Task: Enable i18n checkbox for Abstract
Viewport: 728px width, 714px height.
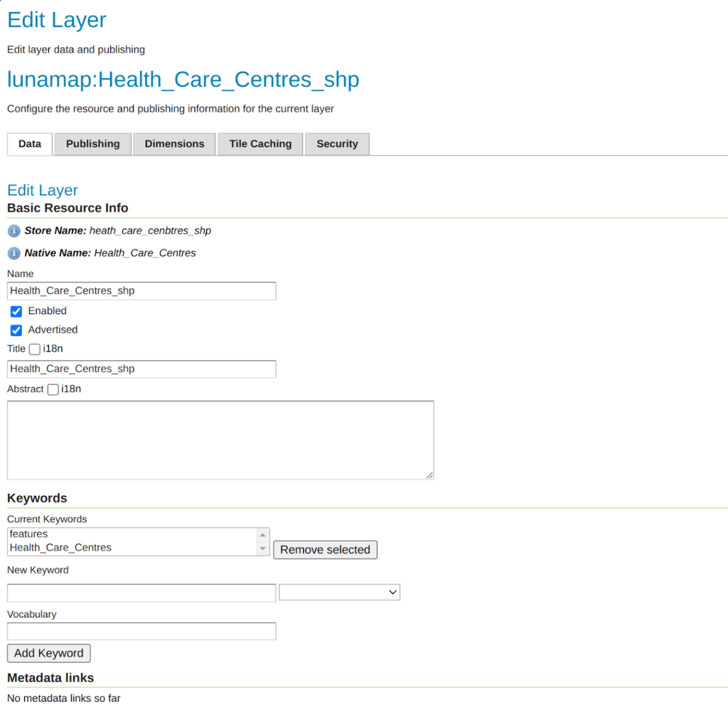Action: pos(53,389)
